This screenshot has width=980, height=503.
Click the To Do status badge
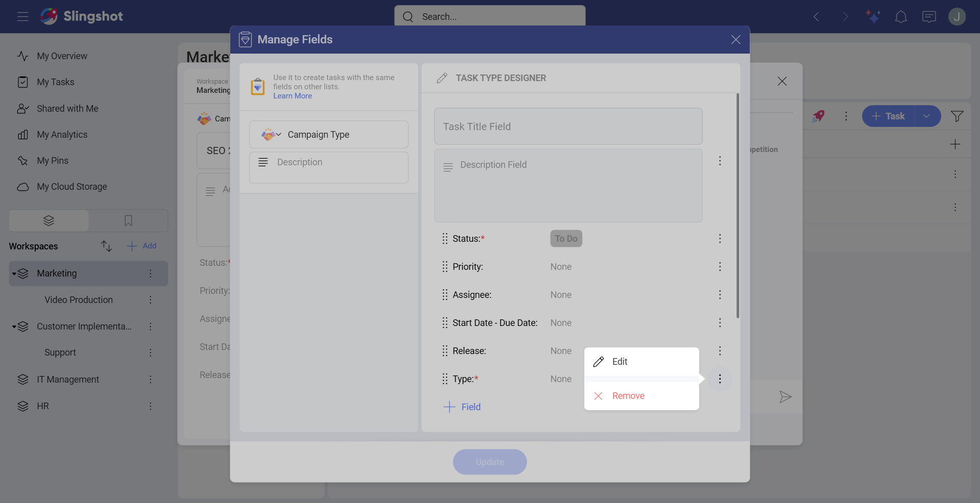tap(566, 239)
